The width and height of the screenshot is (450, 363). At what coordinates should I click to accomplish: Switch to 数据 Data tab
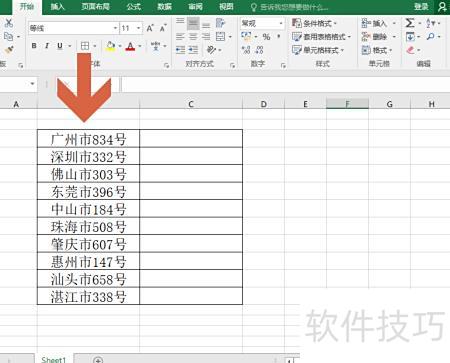click(x=165, y=7)
